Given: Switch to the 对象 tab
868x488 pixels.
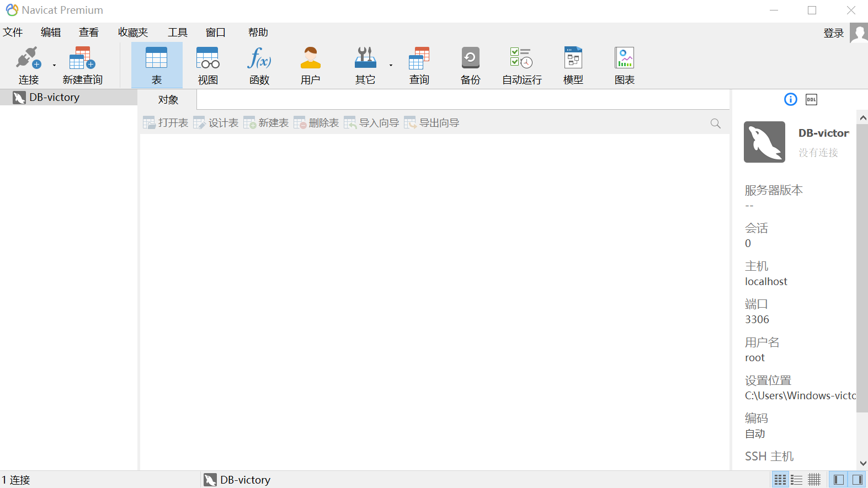Looking at the screenshot, I should tap(168, 100).
